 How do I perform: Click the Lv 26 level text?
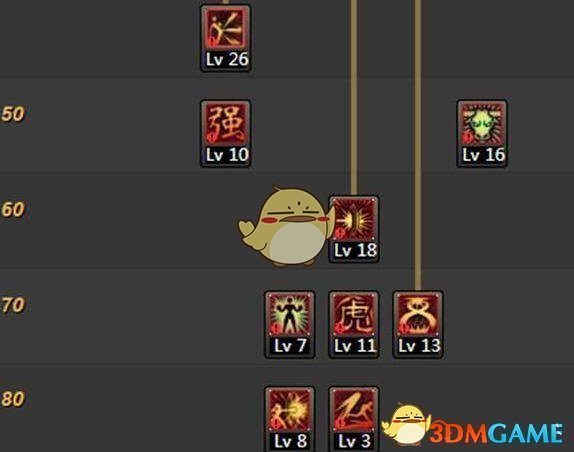[227, 59]
